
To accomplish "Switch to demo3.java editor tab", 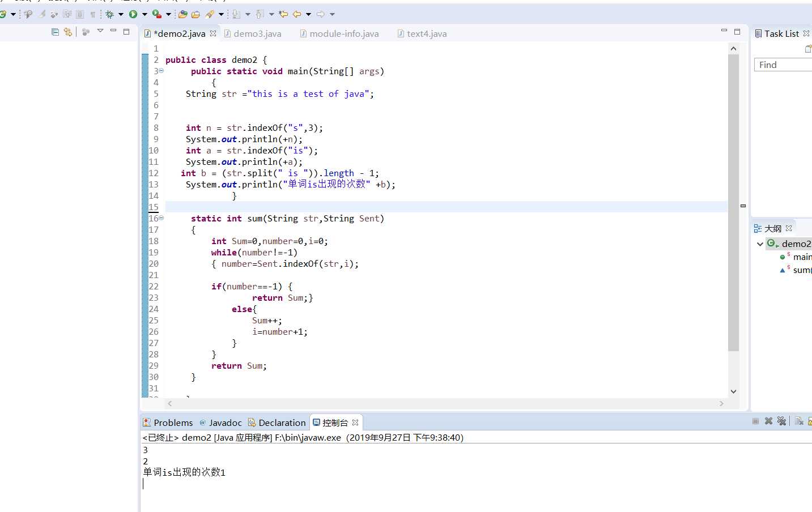I will 253,33.
